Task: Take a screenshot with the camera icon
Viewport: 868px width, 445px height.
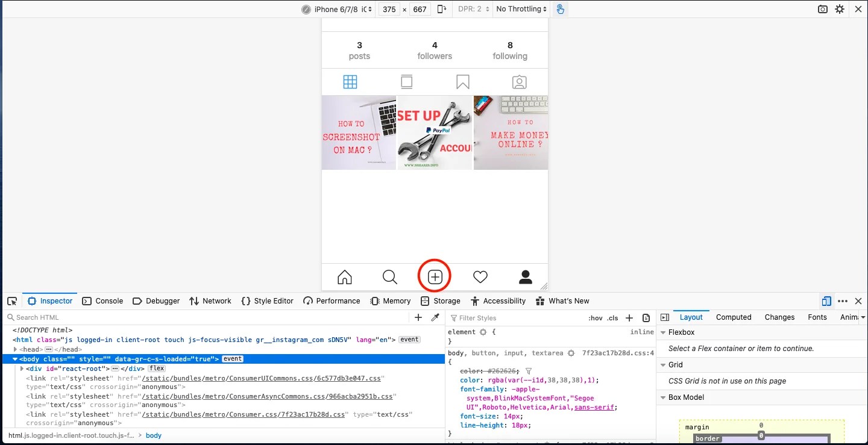Action: [822, 9]
